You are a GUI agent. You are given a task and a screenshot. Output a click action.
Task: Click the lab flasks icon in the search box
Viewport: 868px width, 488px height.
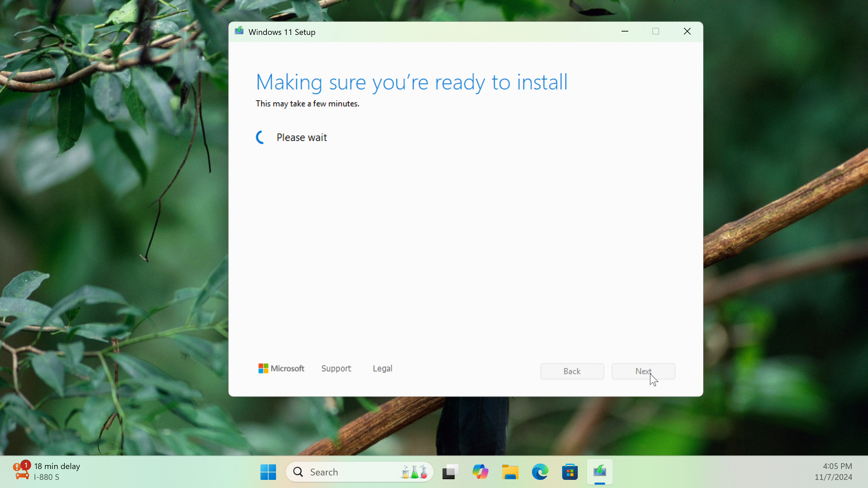[414, 472]
